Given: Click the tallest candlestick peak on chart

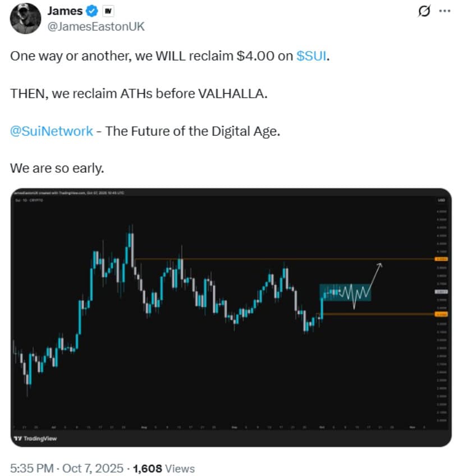Looking at the screenshot, I should (x=130, y=236).
